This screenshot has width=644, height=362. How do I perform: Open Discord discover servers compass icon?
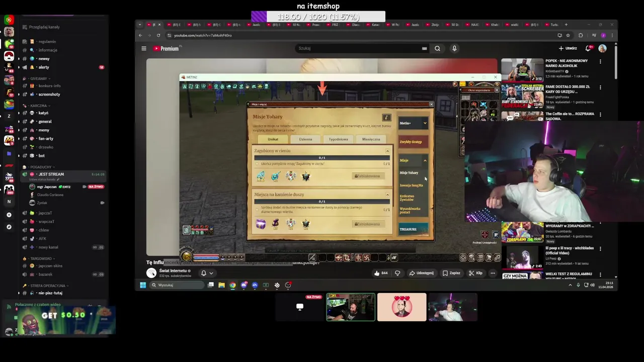(9, 227)
